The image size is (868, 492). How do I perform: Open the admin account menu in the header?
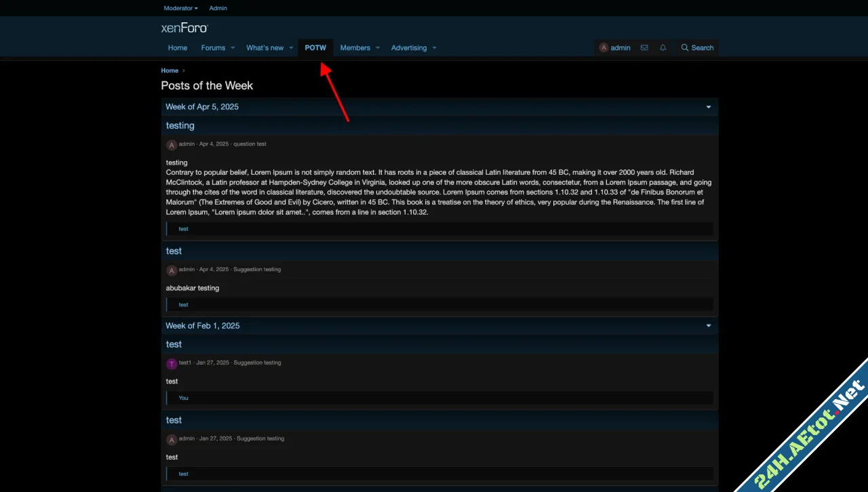tap(614, 47)
